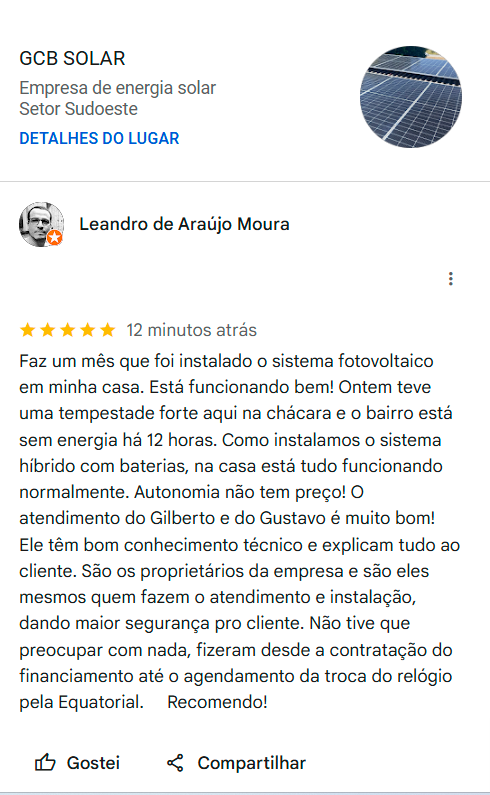
Task: Open Leandro de Araújo Moura's profile name
Action: pos(184,224)
